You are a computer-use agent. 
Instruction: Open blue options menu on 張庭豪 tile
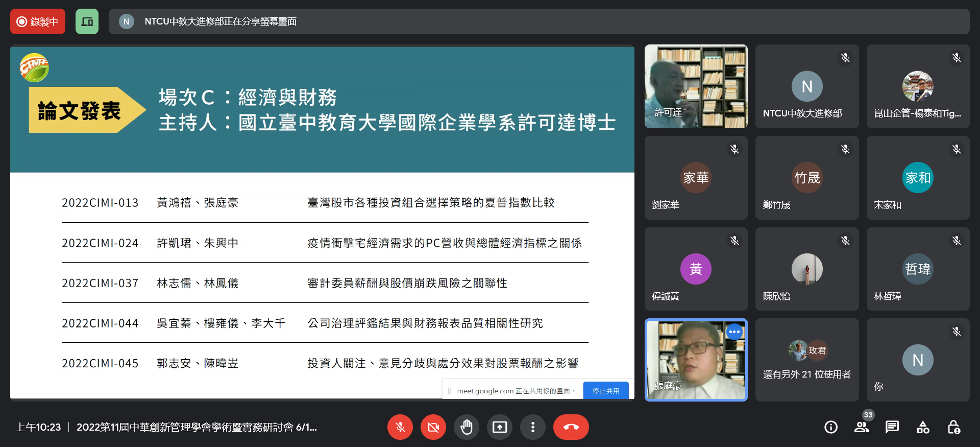coord(734,332)
